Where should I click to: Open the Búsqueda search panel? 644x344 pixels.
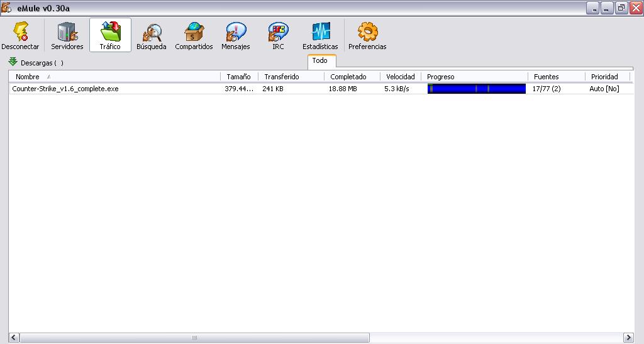152,32
